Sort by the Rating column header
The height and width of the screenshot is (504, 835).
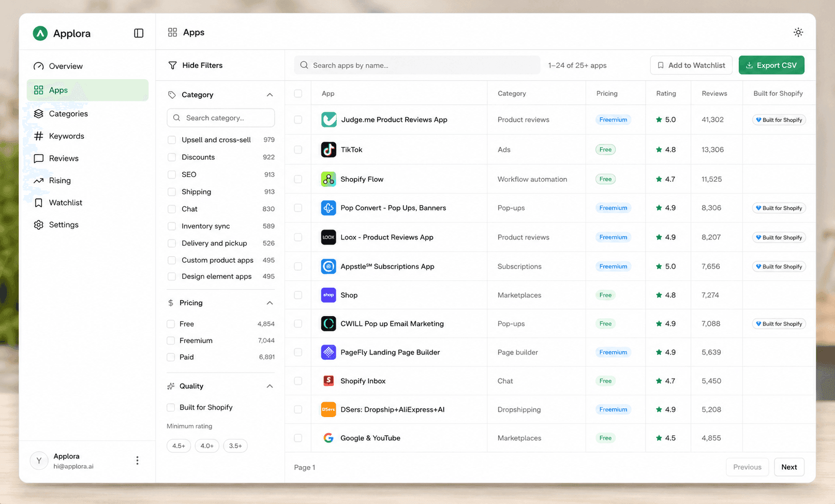[x=666, y=94]
